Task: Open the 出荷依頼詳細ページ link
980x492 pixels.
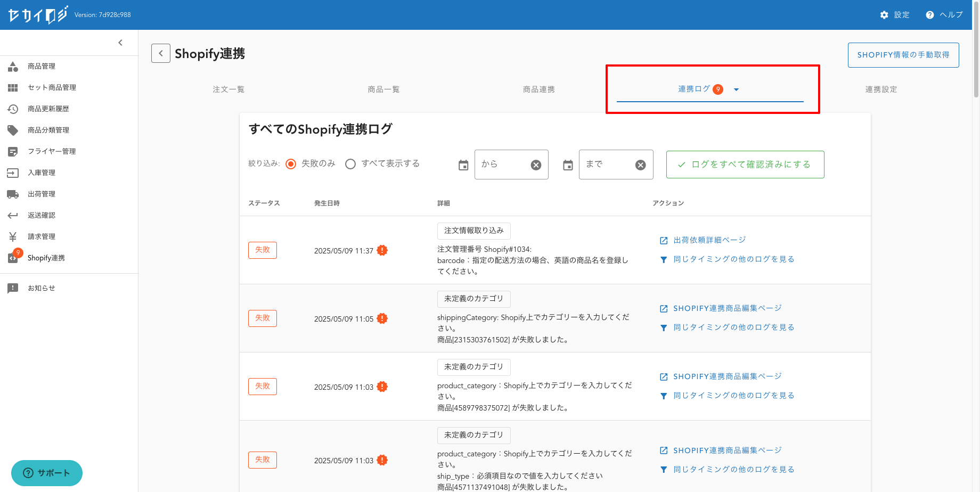Action: click(709, 240)
